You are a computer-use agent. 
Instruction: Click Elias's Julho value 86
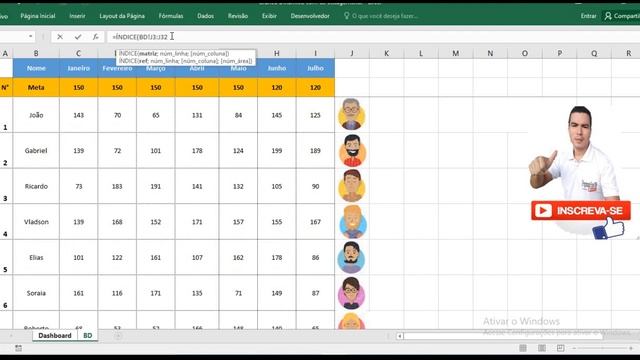tap(315, 258)
